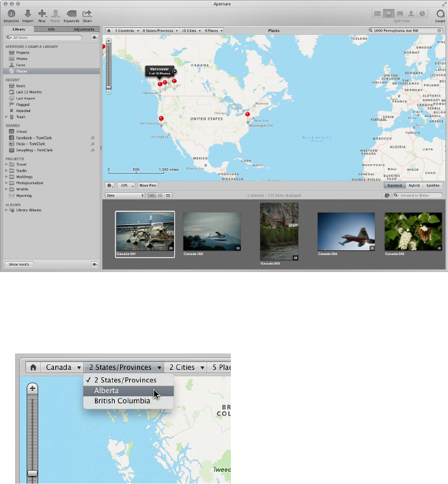Viewport: 448px width, 484px height.
Task: Select the Canada 004 jet thumbnail
Action: click(346, 232)
